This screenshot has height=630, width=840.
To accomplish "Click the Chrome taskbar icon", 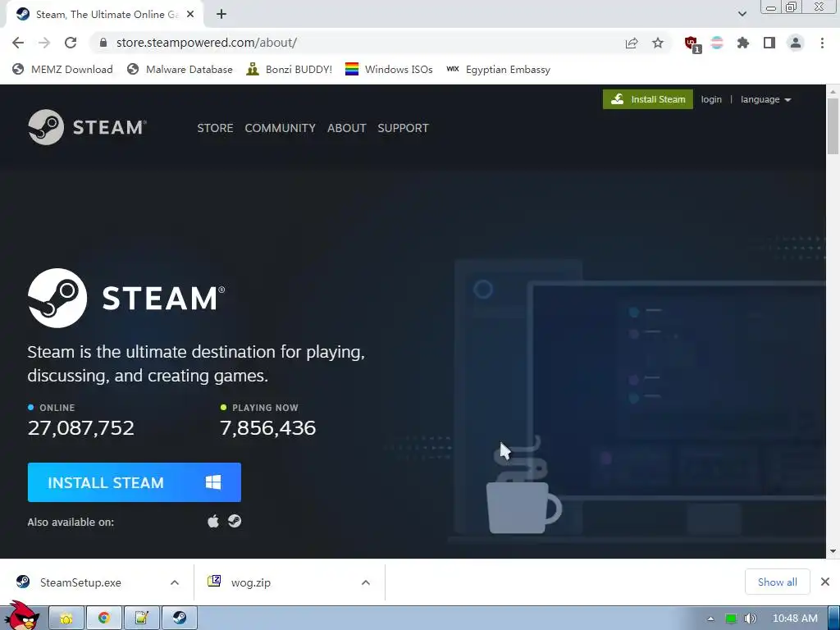I will [104, 619].
